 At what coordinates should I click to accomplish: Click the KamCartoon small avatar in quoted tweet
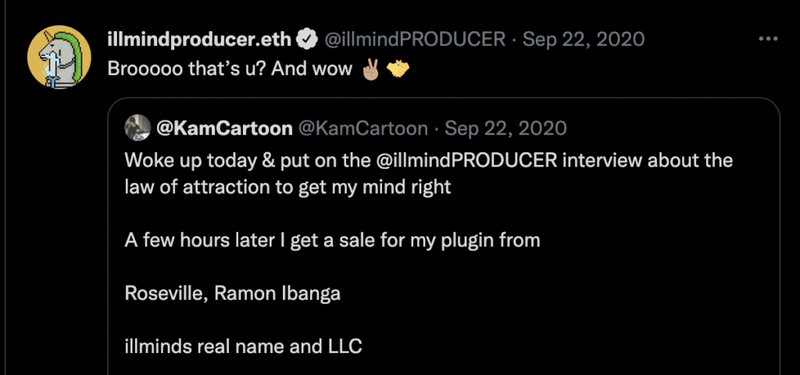[137, 128]
